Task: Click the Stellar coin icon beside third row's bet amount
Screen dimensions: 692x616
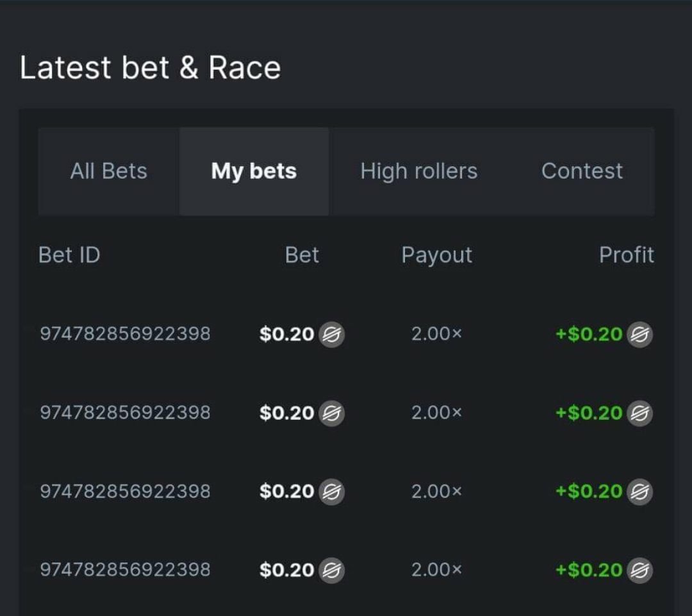Action: coord(331,492)
